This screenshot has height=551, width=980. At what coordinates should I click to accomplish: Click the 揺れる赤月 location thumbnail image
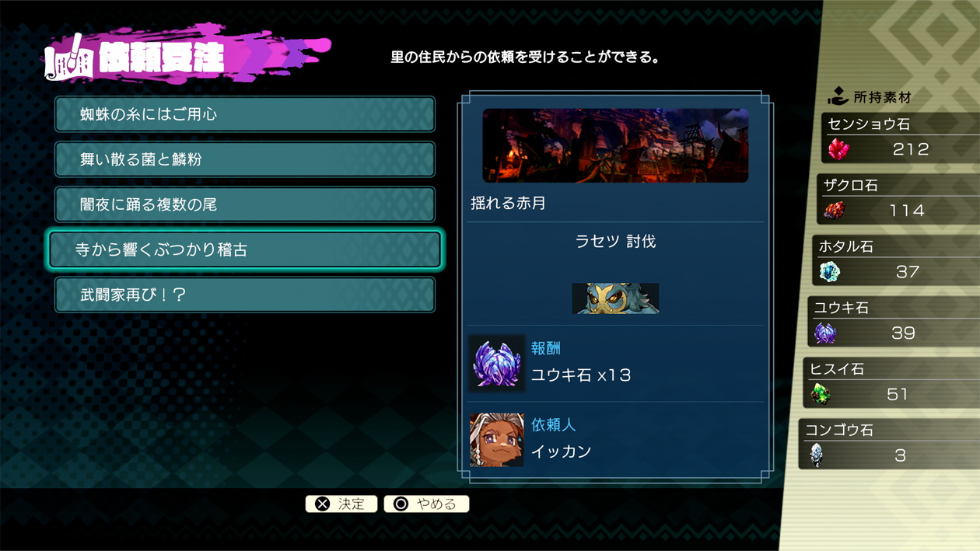click(615, 145)
